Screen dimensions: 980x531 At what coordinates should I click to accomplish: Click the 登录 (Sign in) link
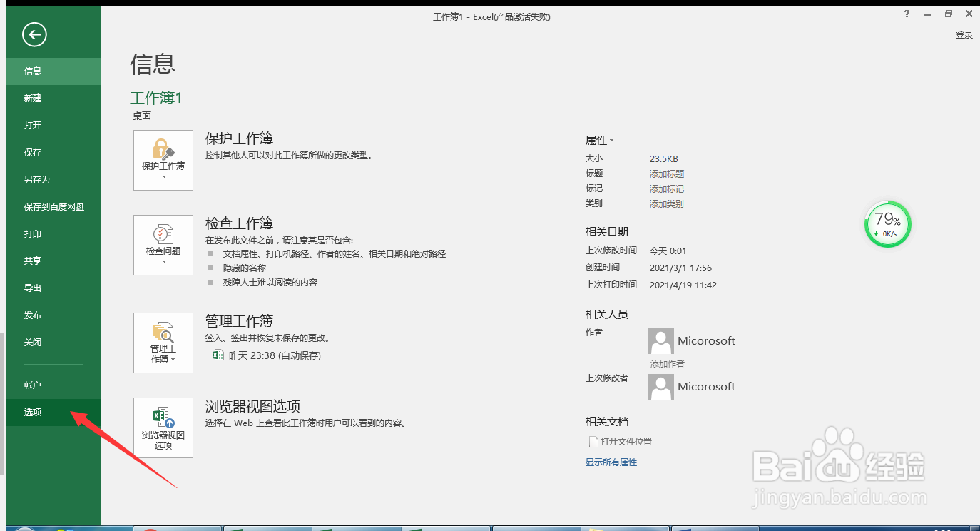click(964, 34)
